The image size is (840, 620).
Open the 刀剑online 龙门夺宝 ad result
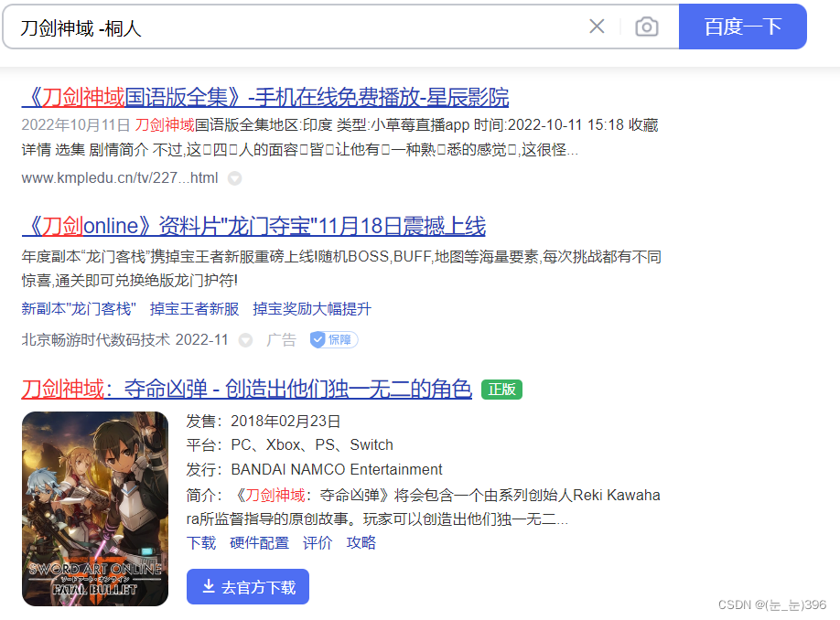coord(253,226)
